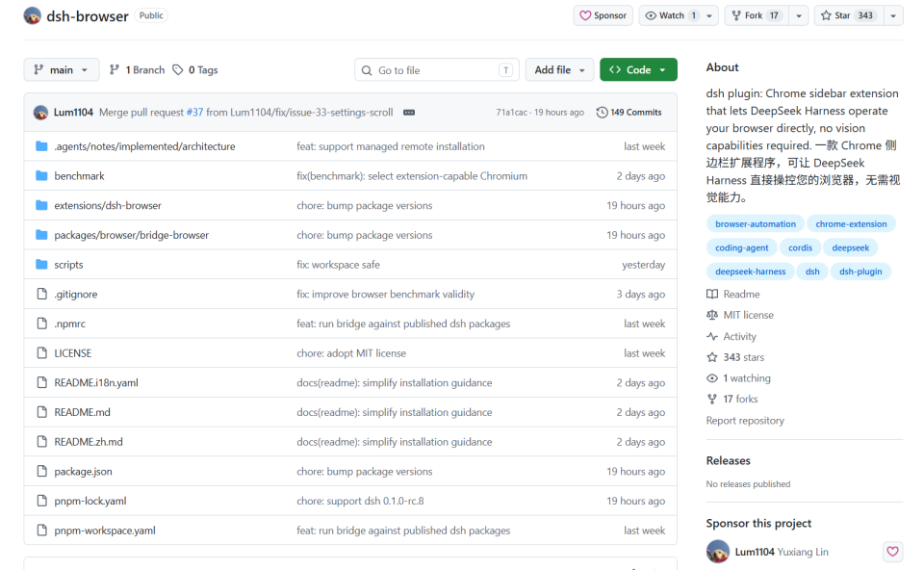Image resolution: width=924 pixels, height=570 pixels.
Task: Watch the repository
Action: pos(671,15)
